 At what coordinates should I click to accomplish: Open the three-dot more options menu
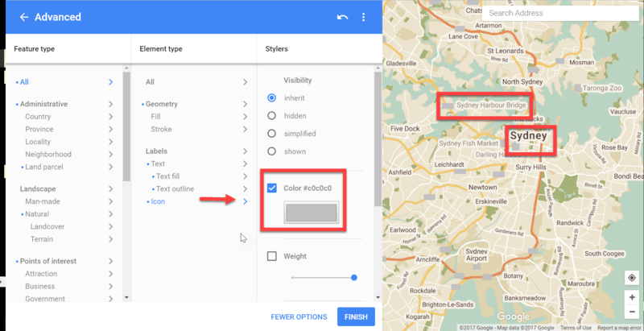click(363, 17)
